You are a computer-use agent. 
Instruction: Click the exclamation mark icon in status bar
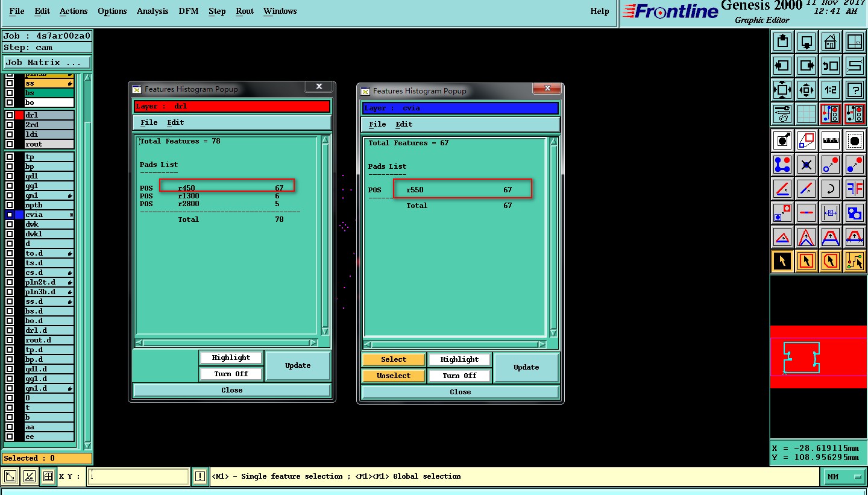(x=200, y=476)
